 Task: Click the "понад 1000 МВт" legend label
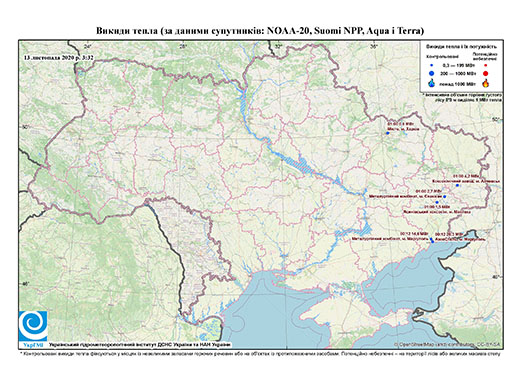458,83
